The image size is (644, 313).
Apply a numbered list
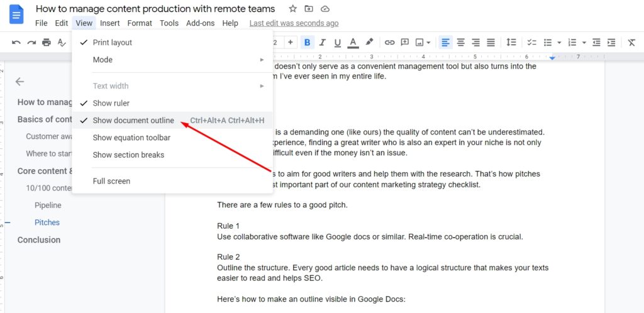[572, 42]
